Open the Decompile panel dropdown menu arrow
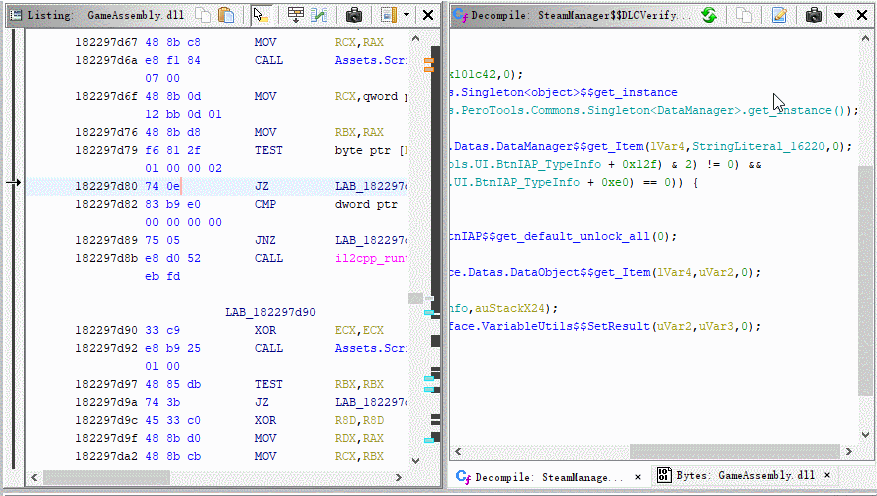The image size is (877, 496). (840, 15)
